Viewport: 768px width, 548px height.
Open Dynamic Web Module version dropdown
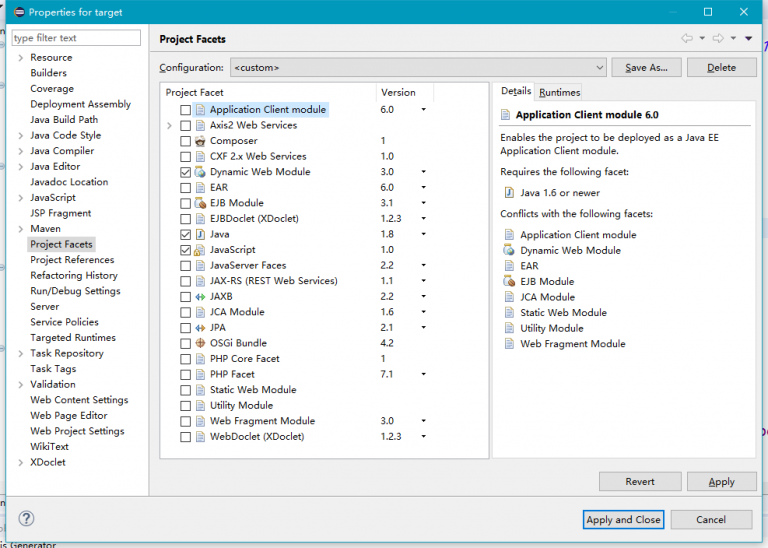click(x=424, y=172)
